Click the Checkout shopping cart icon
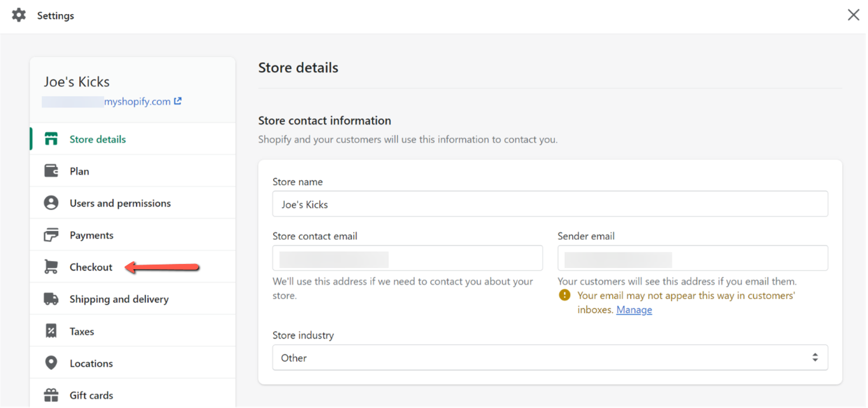The image size is (868, 408). coord(51,267)
